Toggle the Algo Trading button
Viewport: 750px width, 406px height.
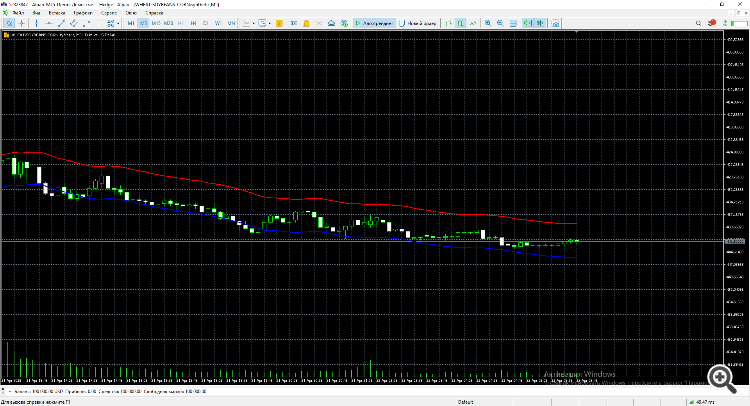click(x=374, y=23)
